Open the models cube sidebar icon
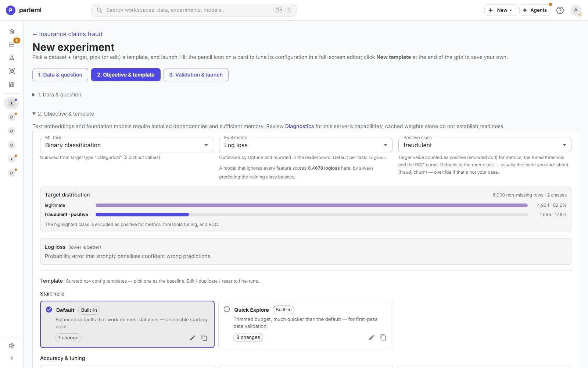Image resolution: width=588 pixels, height=368 pixels. point(12,71)
